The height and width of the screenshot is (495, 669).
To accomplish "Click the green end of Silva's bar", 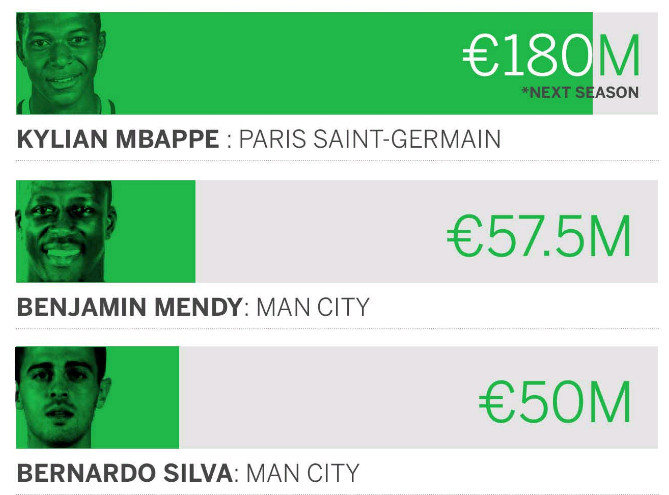I will pos(145,397).
